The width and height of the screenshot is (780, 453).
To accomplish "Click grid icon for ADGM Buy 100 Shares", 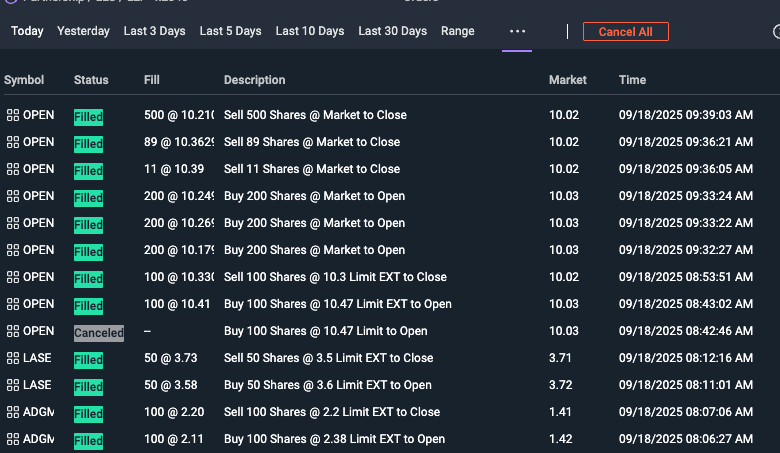I will click(x=13, y=439).
